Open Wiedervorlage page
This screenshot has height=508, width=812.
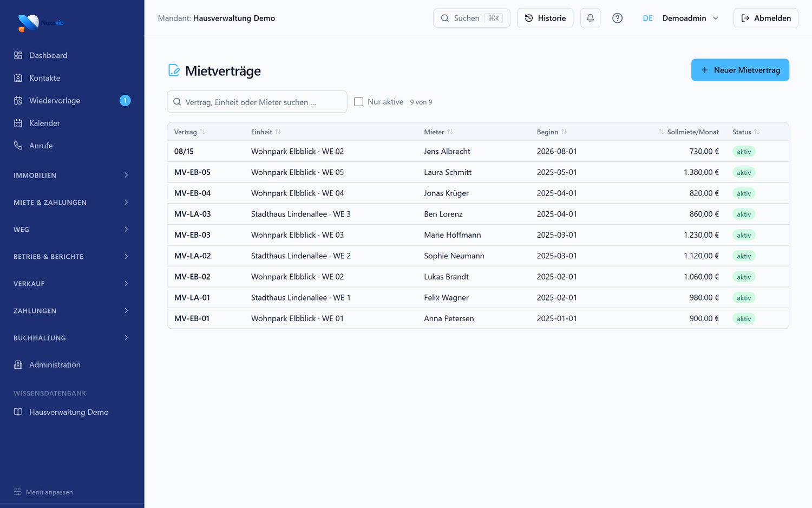72,101
